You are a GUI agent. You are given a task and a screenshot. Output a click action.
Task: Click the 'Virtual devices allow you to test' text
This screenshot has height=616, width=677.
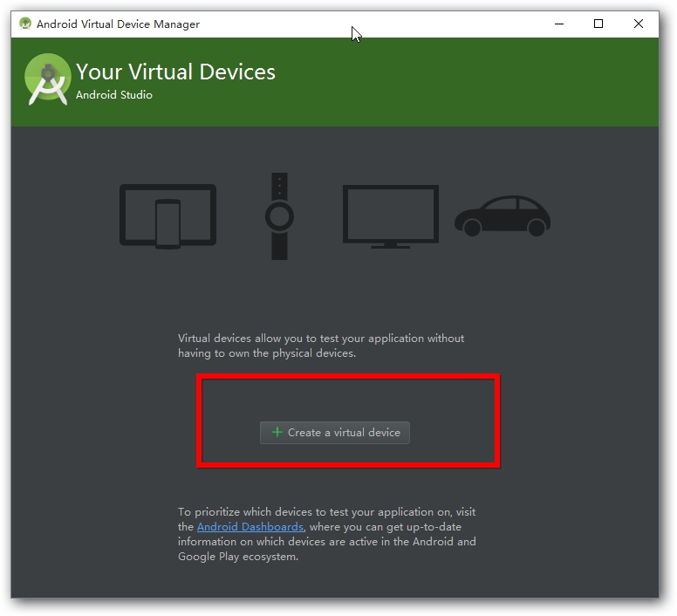321,346
